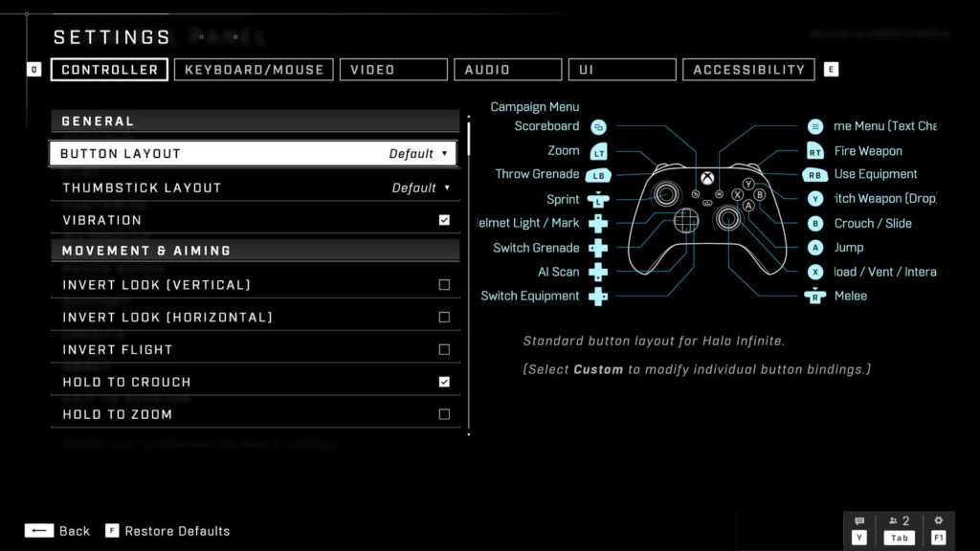Click the LB Throw Grenade bumper icon
Viewport: 980px width, 551px height.
598,175
